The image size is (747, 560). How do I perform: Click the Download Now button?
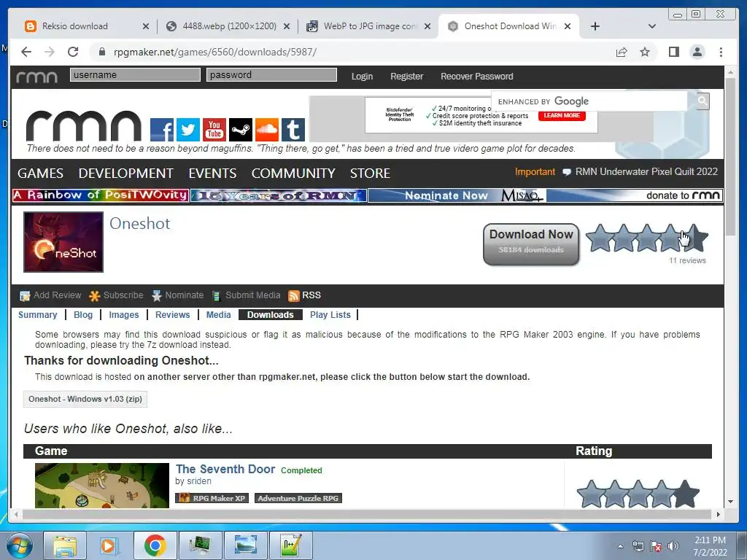click(x=531, y=244)
